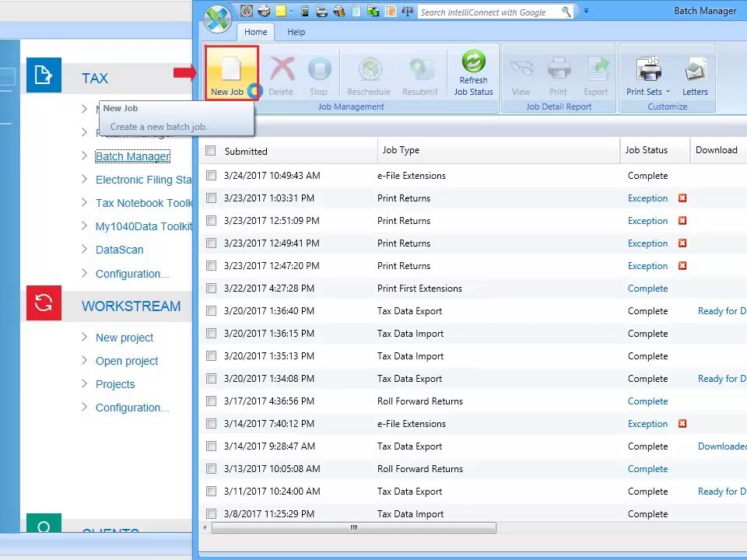Open Exception link for 3/23/2017 12:49:41 PM

coord(647,243)
